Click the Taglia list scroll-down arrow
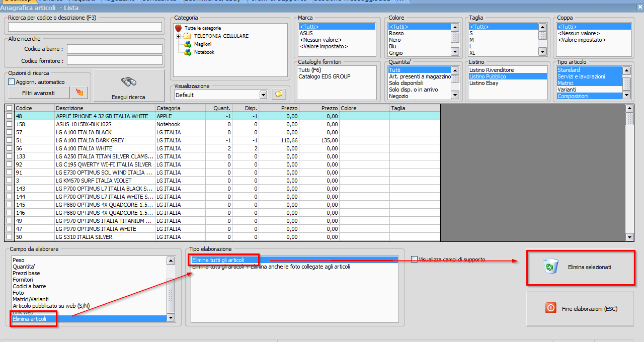Viewport: 644px width, 342px height. 542,51
